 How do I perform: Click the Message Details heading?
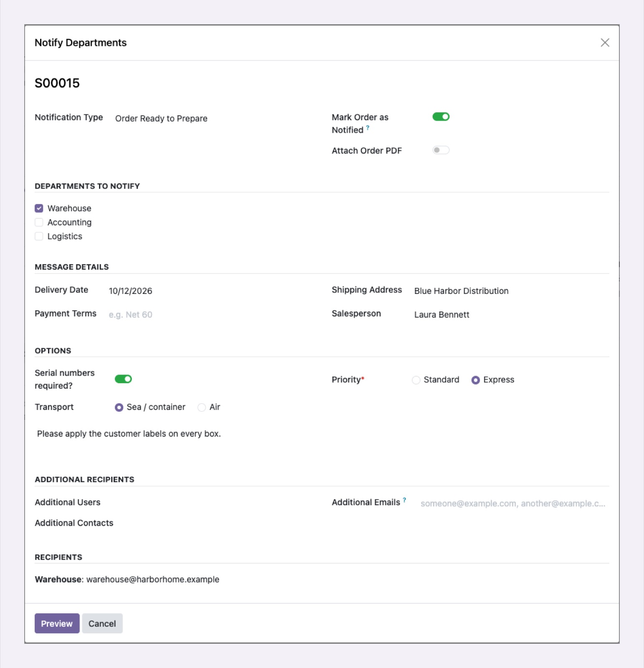coord(72,267)
